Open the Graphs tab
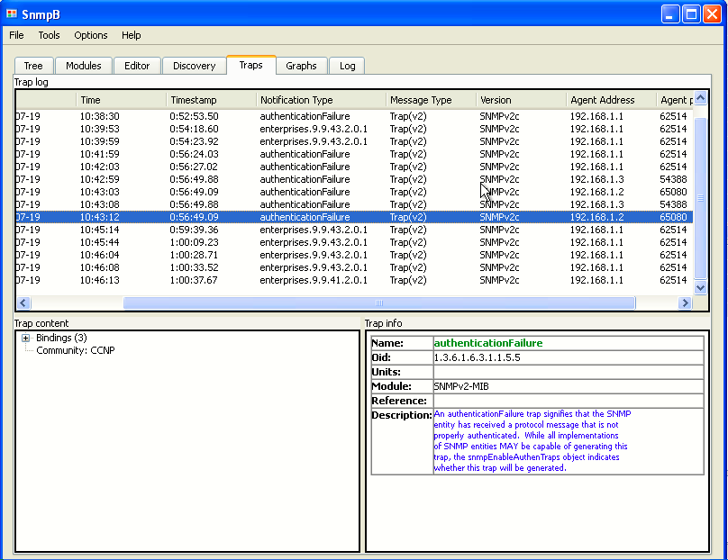728x560 pixels. [301, 66]
